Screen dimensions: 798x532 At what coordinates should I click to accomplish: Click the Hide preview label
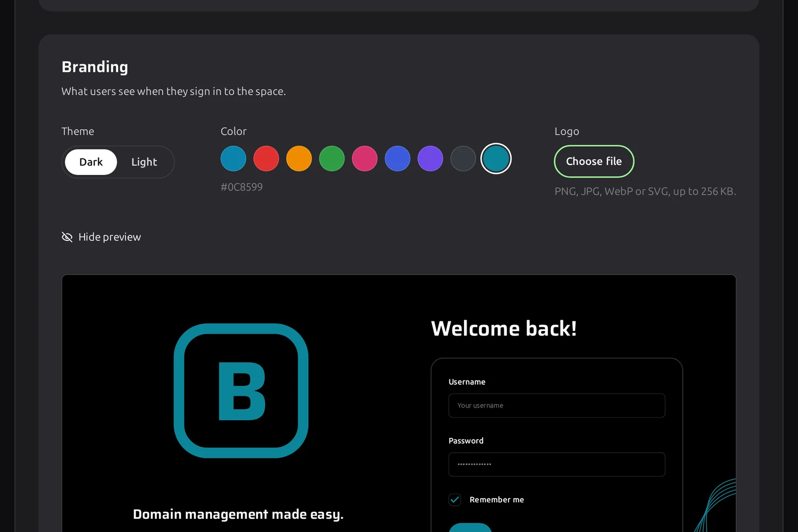(110, 237)
